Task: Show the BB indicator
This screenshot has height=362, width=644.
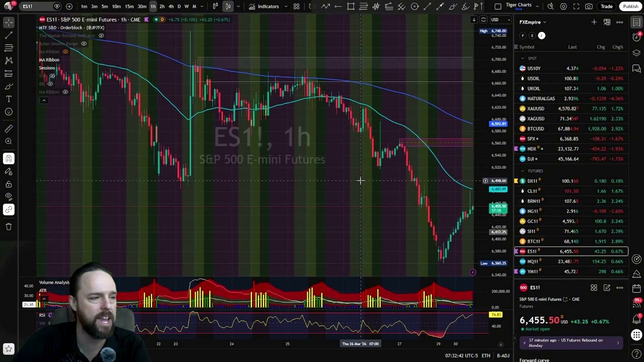Action: coord(50,84)
